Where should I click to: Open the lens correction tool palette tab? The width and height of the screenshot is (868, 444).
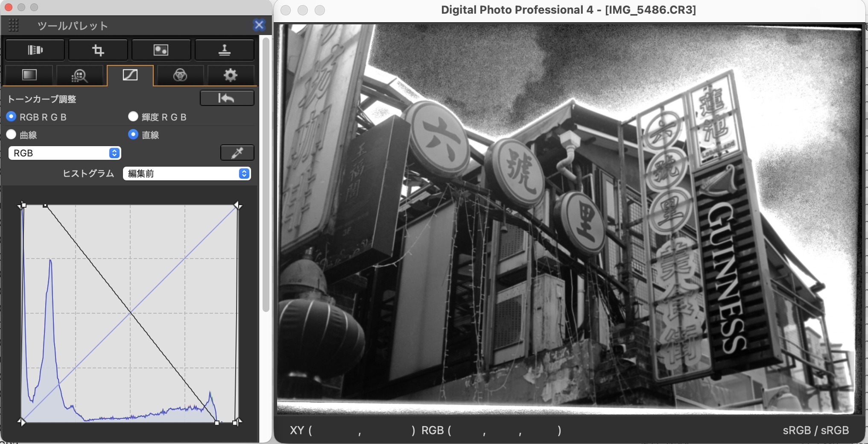coord(35,50)
